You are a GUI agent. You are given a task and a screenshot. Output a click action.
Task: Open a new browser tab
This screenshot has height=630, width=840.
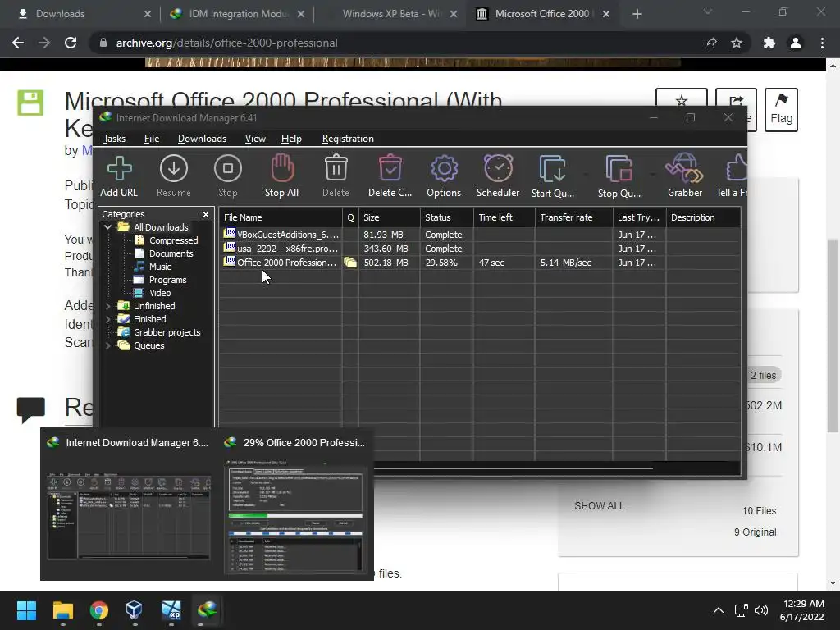pyautogui.click(x=637, y=14)
